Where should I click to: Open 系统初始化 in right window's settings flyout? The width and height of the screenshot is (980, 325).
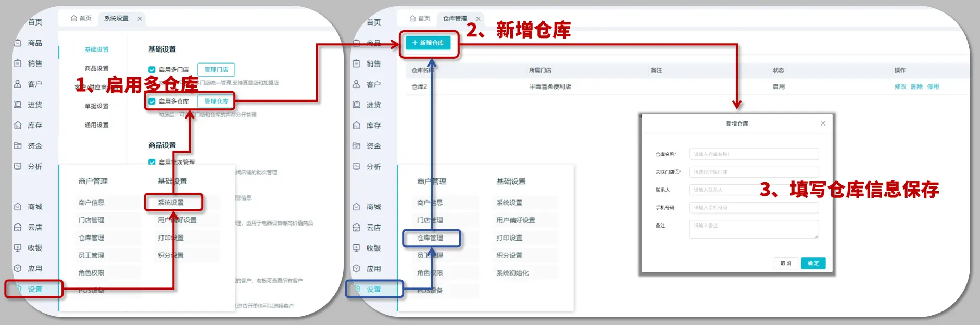[x=512, y=273]
